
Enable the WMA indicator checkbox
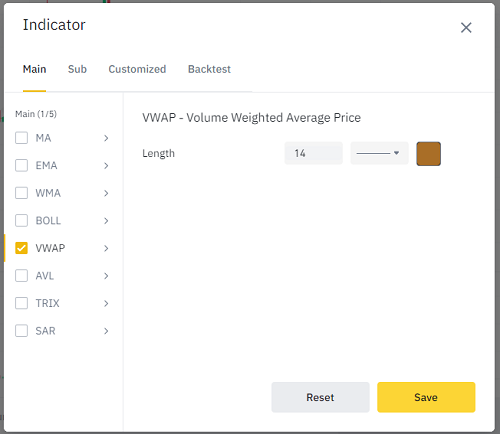pyautogui.click(x=21, y=193)
